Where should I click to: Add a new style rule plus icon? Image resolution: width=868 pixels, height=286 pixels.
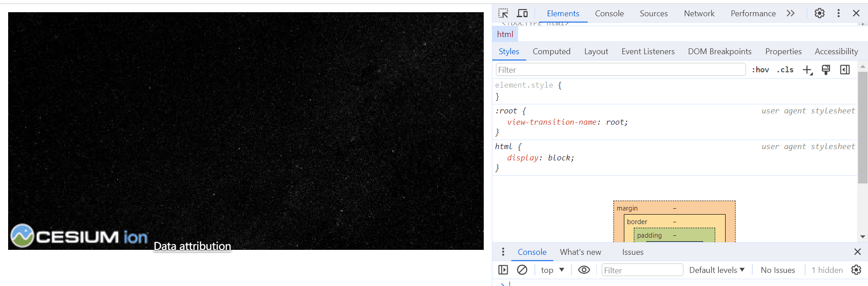click(807, 70)
